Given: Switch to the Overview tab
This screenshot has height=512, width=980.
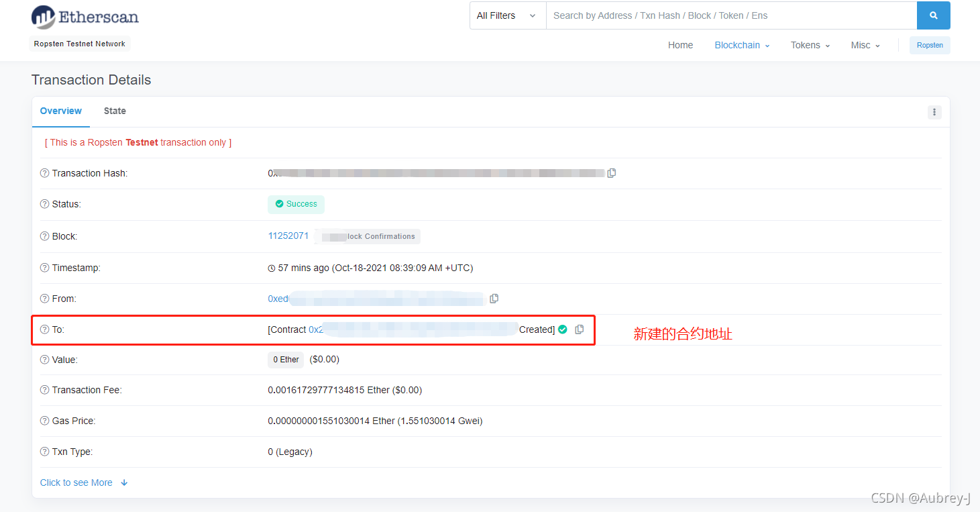Looking at the screenshot, I should 61,111.
